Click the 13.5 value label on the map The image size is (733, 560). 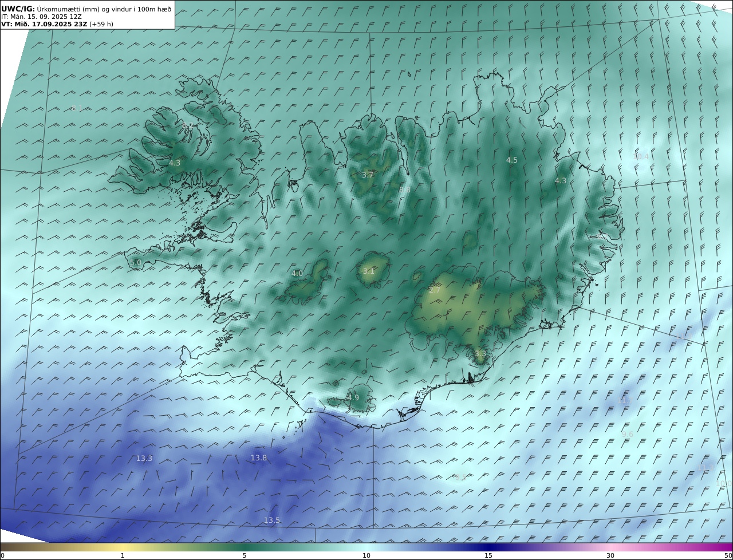pyautogui.click(x=272, y=520)
